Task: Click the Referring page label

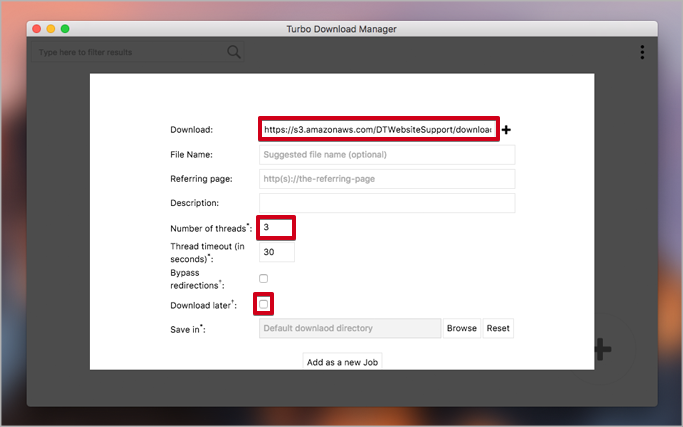Action: tap(201, 179)
